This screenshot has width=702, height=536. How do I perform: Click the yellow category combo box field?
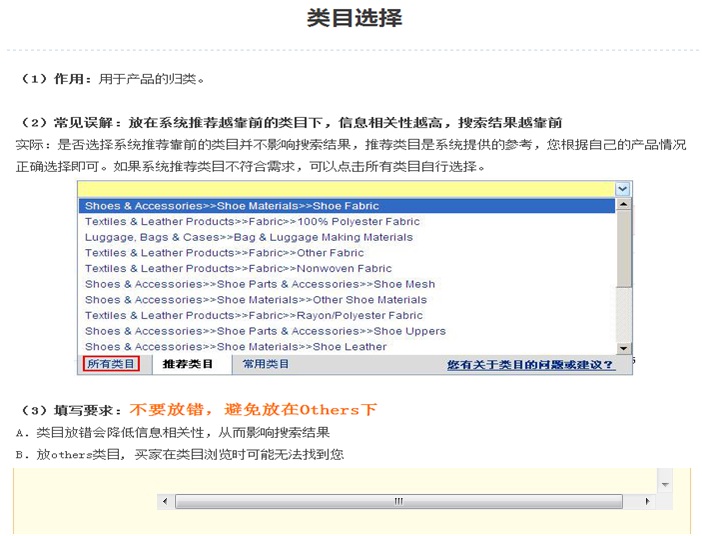(347, 189)
